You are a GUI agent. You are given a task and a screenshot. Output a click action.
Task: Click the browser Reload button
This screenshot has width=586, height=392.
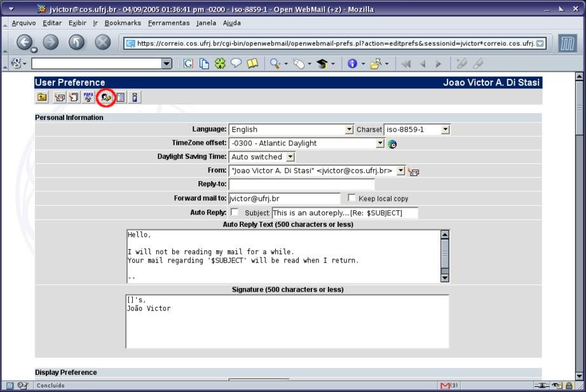coord(76,43)
